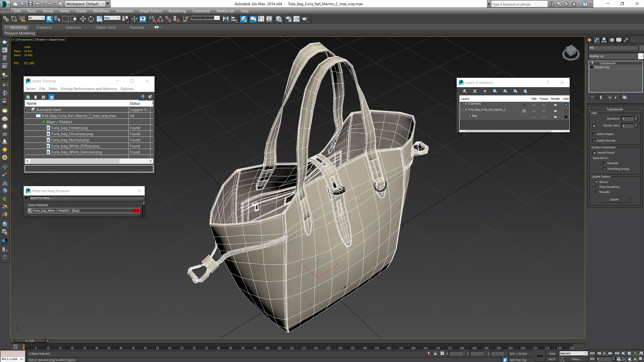Activate the Rotate transform tool
This screenshot has width=644, height=362.
(x=91, y=19)
